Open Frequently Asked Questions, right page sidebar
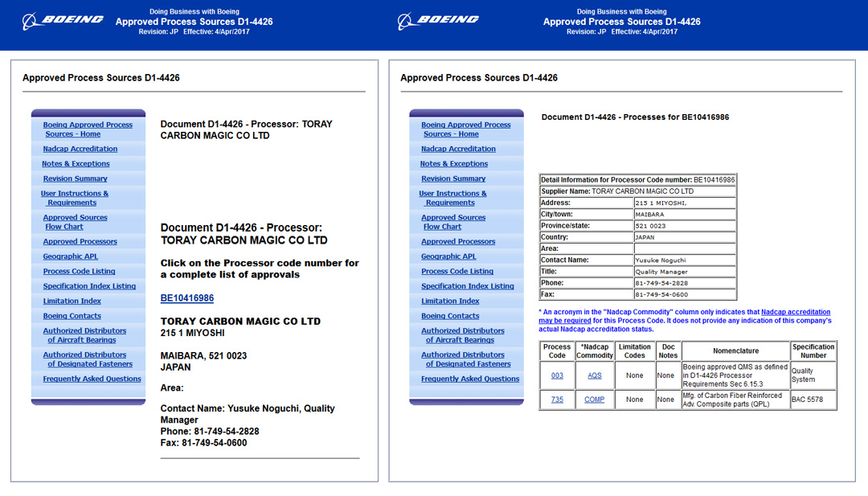Viewport: 868px width, 496px height. (470, 379)
